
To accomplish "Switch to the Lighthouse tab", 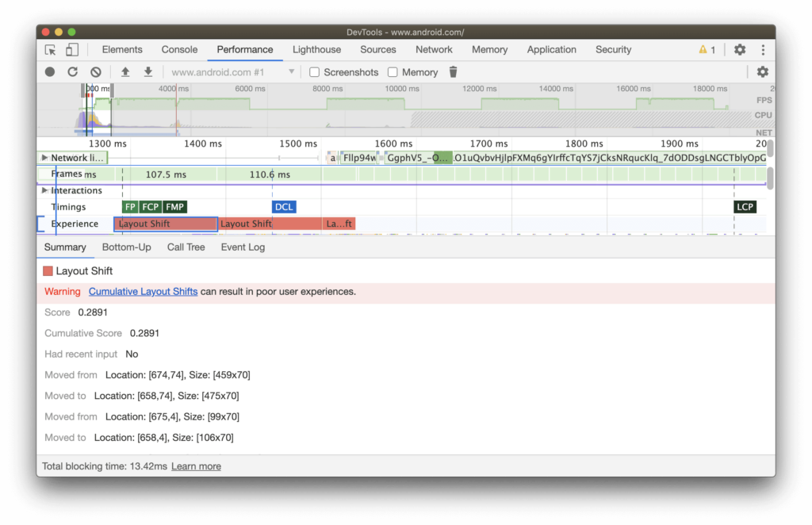I will tap(316, 49).
